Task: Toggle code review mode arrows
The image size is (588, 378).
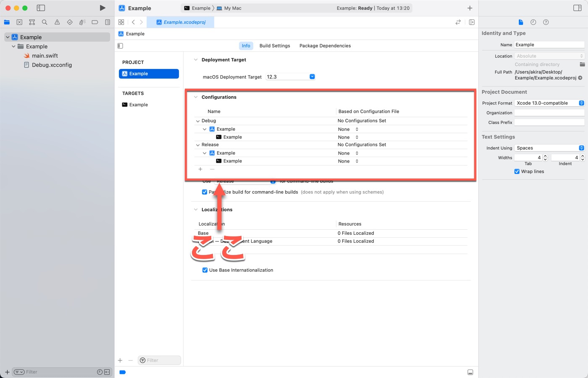Action: (458, 22)
